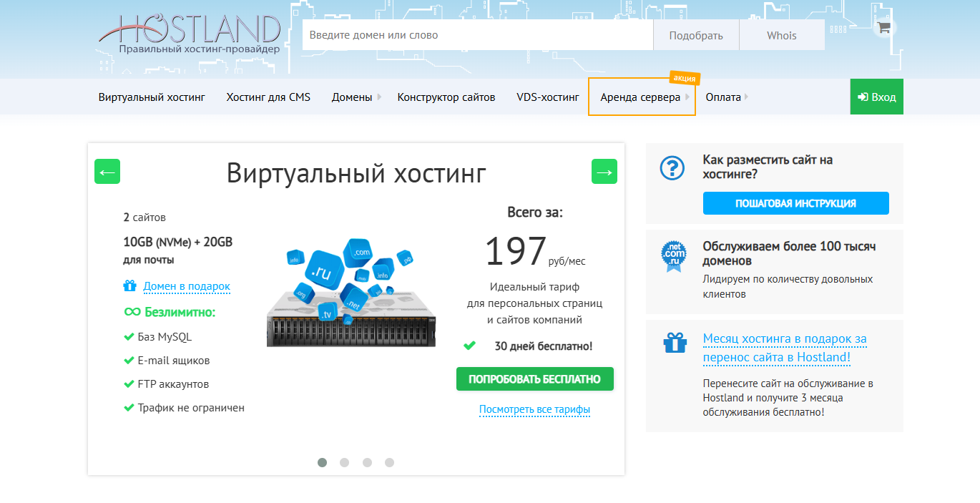
Task: Click 'FTP аккаунтов' feature text
Action: click(173, 384)
